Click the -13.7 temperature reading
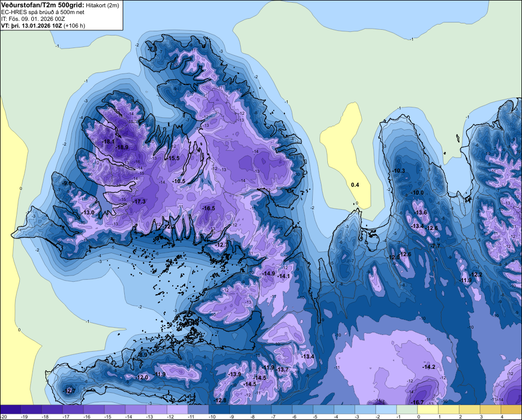The image size is (522, 420). (x=282, y=369)
